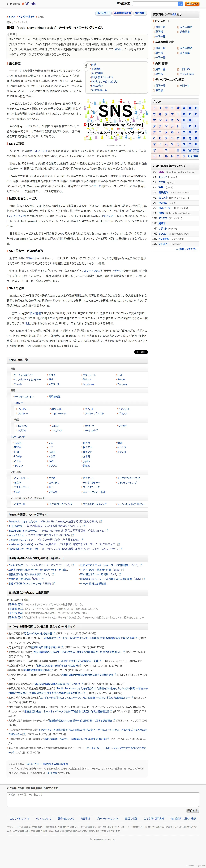Click the feedback comment textarea
This screenshot has width=206, height=868.
pyautogui.click(x=103, y=799)
